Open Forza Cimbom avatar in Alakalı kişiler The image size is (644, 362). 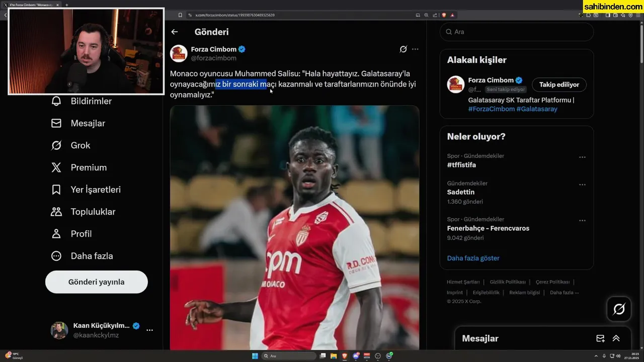pyautogui.click(x=456, y=84)
